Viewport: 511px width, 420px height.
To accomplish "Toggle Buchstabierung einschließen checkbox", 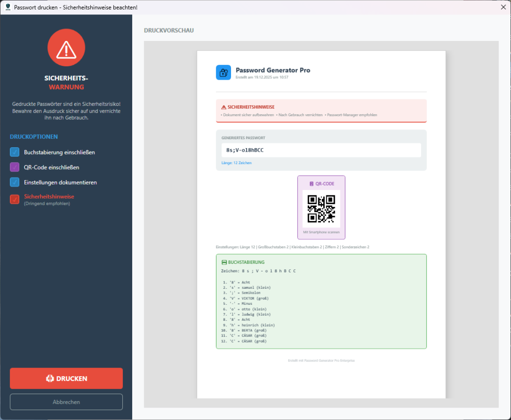I will 14,152.
